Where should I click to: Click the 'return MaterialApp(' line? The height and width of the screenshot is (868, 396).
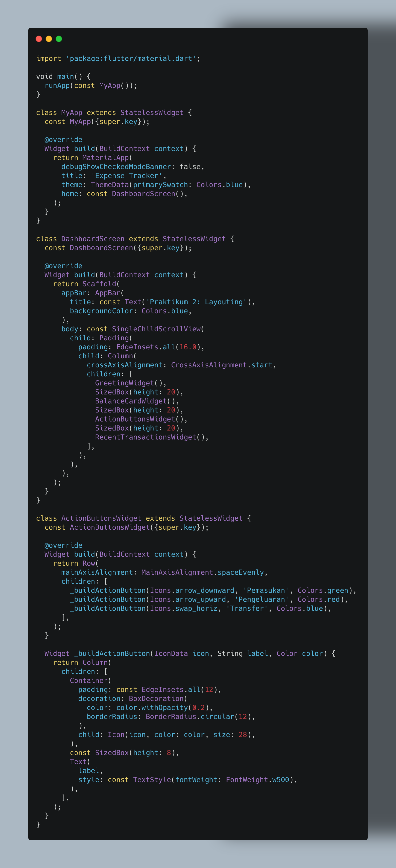pyautogui.click(x=93, y=158)
